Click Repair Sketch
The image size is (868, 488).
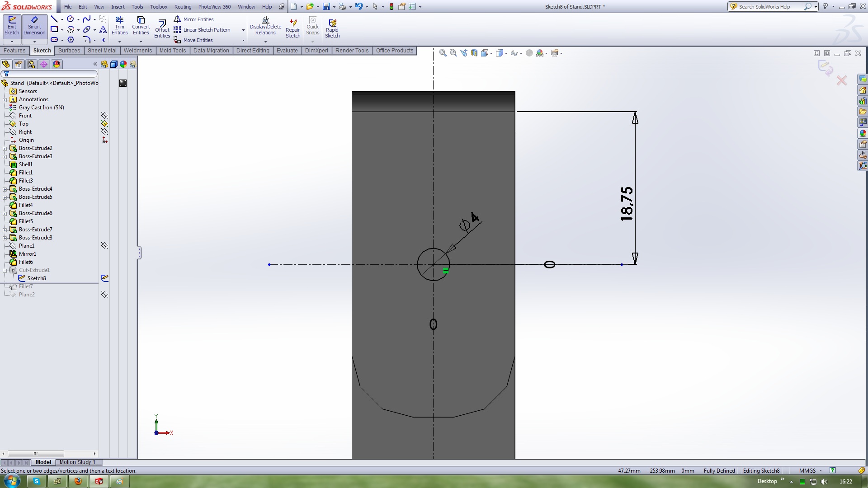click(x=293, y=29)
